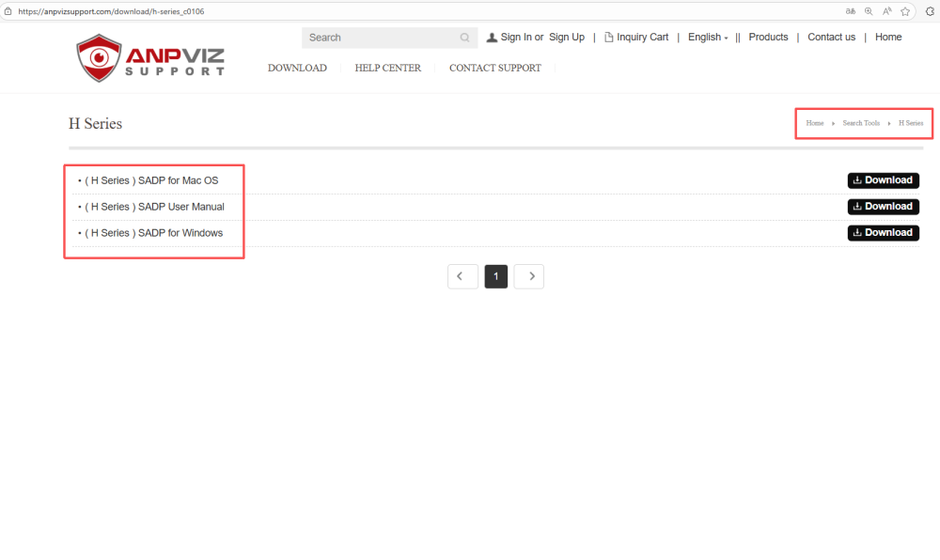Screen dimensions: 940x560
Task: Click the Sign In person icon
Action: [x=491, y=37]
